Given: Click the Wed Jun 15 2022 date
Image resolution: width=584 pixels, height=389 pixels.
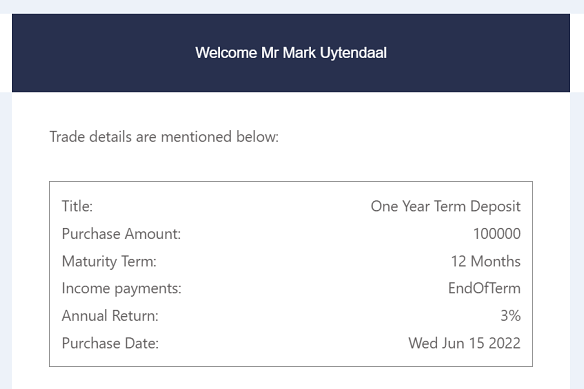Looking at the screenshot, I should coord(464,343).
